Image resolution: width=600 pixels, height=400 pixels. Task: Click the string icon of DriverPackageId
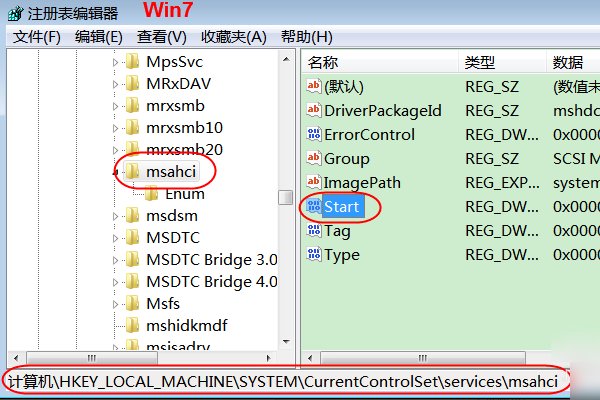314,110
